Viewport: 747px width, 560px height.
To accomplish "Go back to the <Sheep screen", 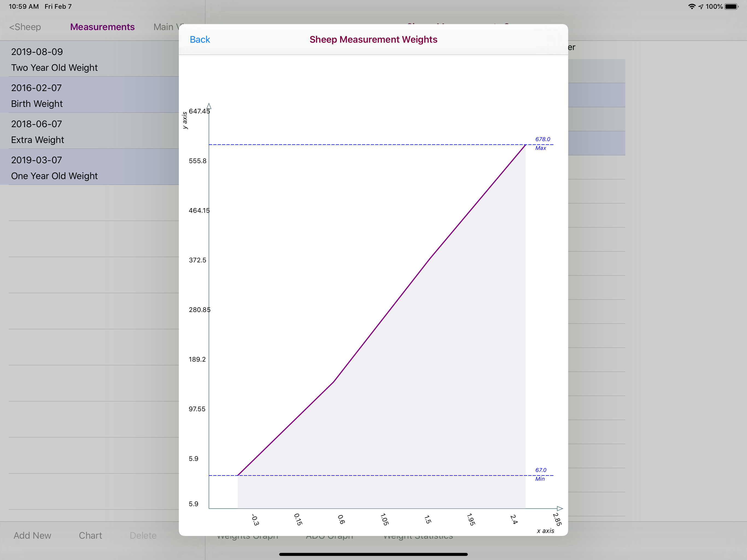I will [x=25, y=27].
